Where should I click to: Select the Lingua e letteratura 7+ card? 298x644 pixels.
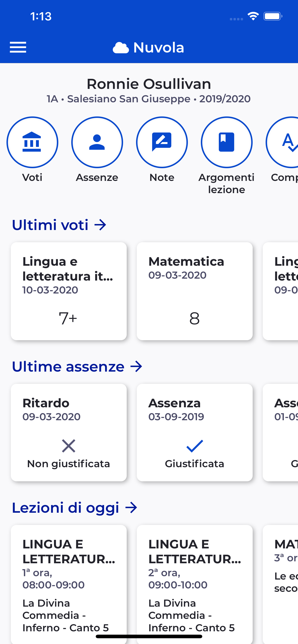tap(69, 291)
